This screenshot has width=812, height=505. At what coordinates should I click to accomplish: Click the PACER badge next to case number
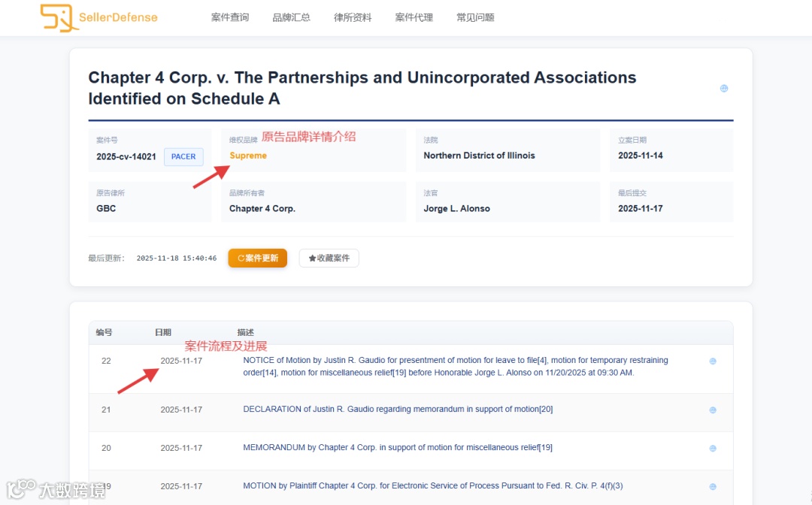click(x=183, y=157)
